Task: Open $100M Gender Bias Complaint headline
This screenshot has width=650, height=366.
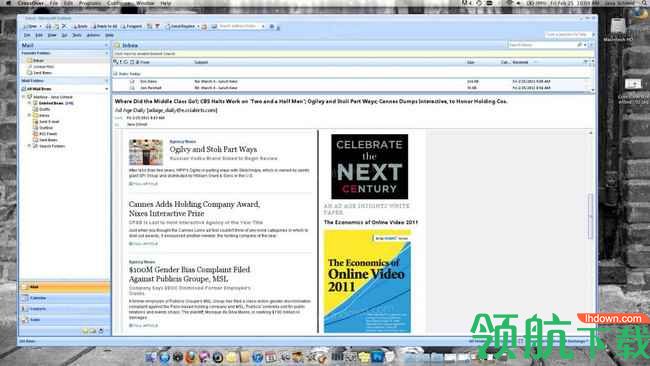Action: click(189, 274)
